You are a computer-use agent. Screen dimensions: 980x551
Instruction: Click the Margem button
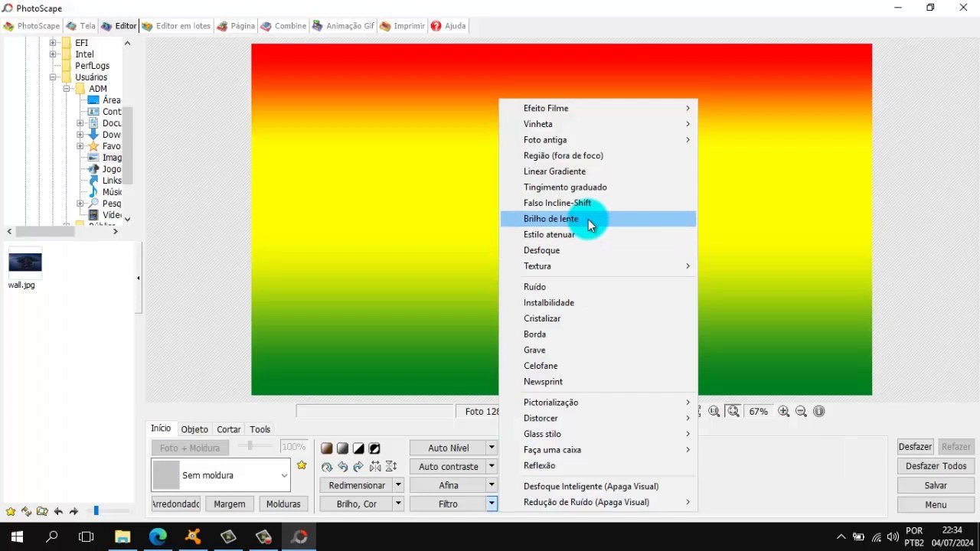point(230,504)
